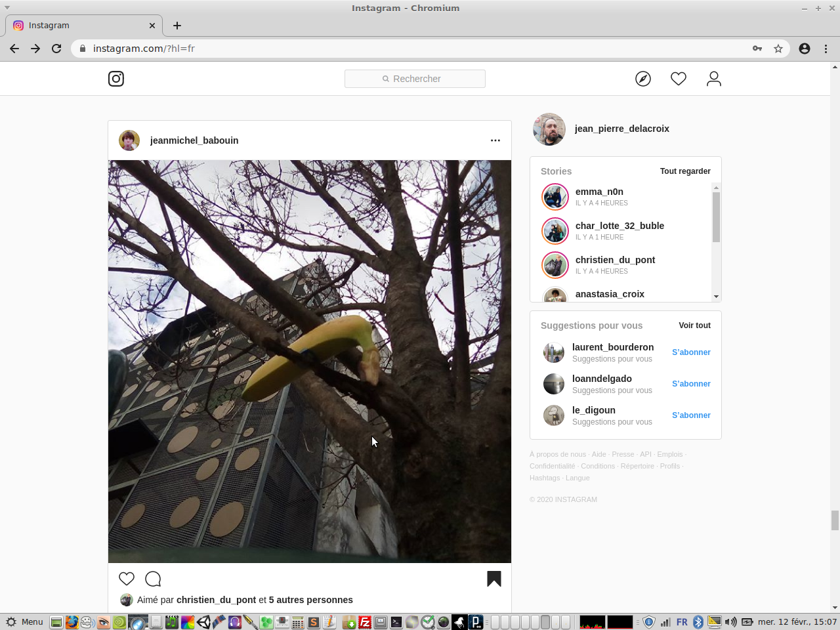Click the stories list scrollbar thumb
This screenshot has width=840, height=630.
(716, 217)
